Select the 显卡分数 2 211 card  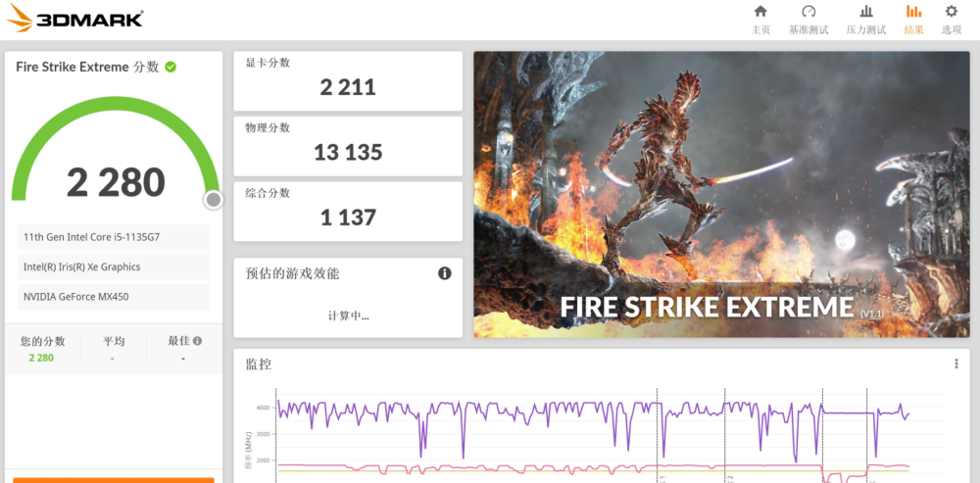[x=348, y=81]
